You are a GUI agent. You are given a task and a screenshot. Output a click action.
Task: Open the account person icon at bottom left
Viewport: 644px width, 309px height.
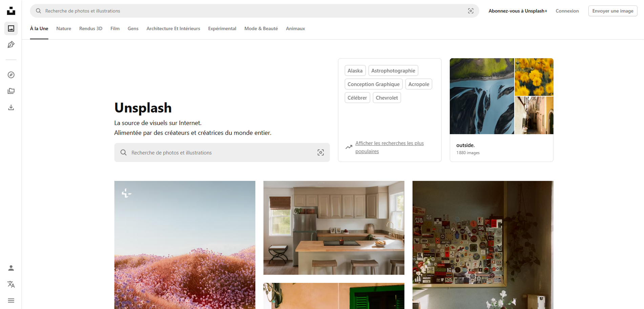pos(11,268)
